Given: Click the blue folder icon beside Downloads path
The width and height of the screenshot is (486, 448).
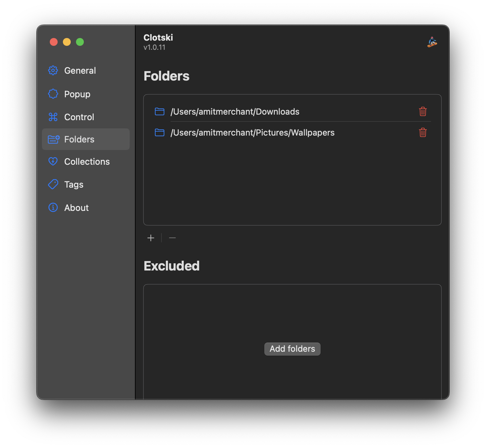Looking at the screenshot, I should pyautogui.click(x=159, y=112).
